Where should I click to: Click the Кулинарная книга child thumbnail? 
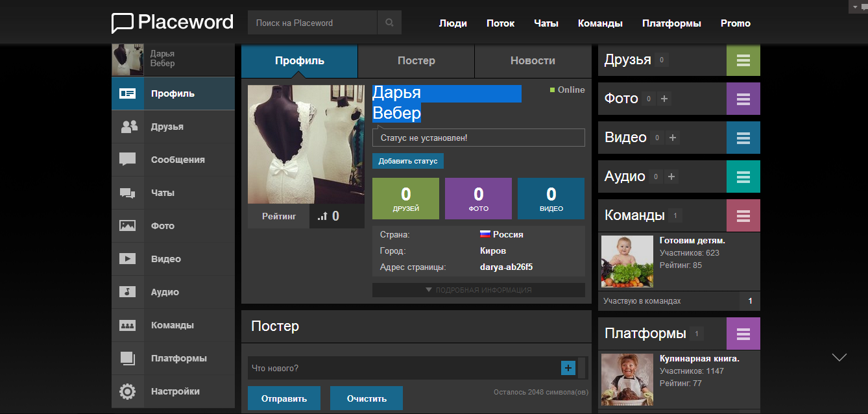pyautogui.click(x=627, y=379)
